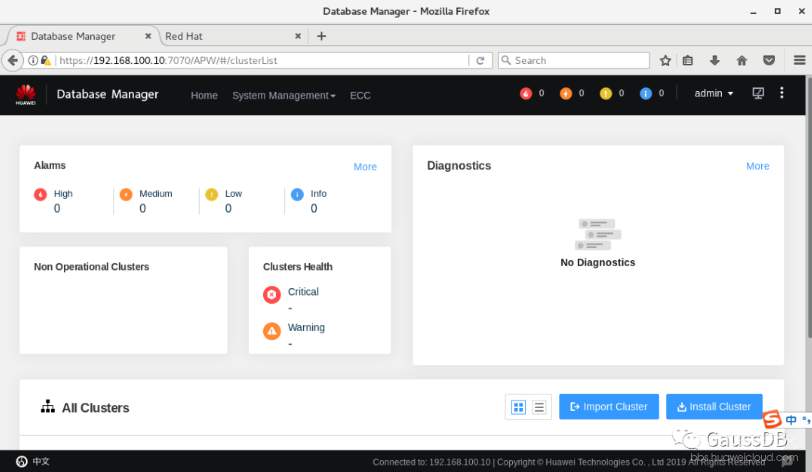
Task: Go to Home in navigation bar
Action: (204, 95)
